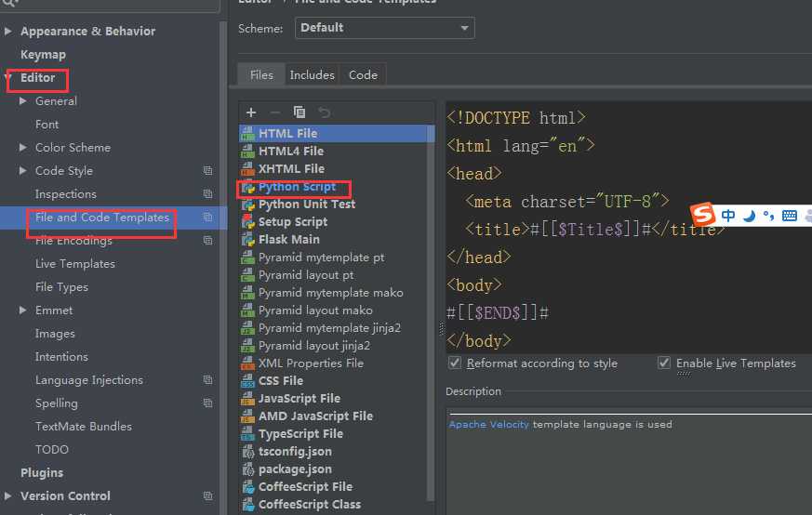Expand the General tree node

pyautogui.click(x=22, y=101)
